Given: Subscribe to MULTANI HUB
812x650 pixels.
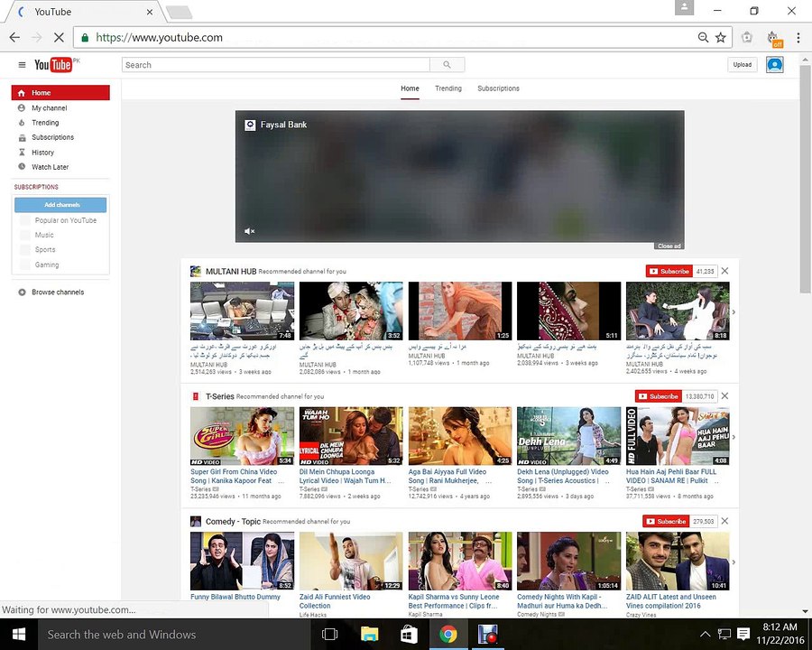Looking at the screenshot, I should point(669,271).
